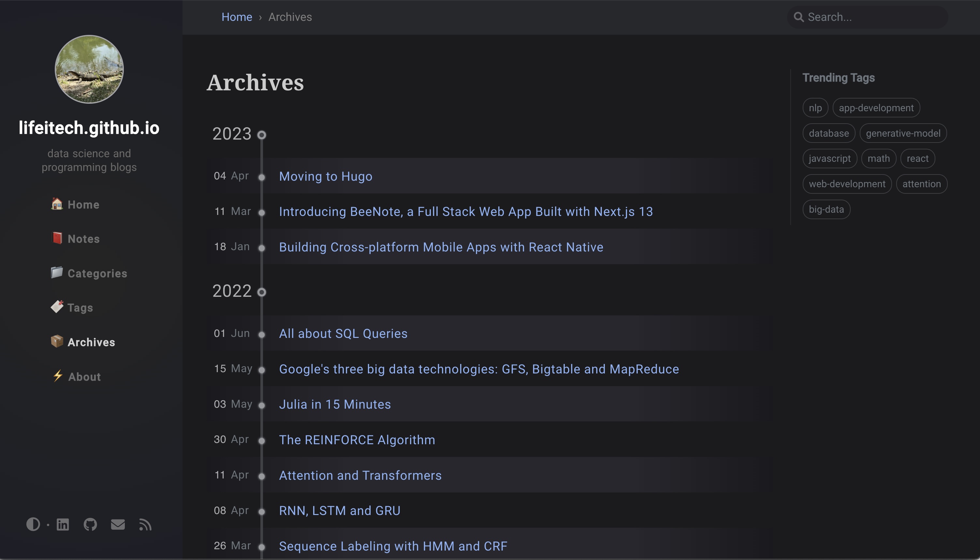980x560 pixels.
Task: Expand the 2023 archive section
Action: [x=231, y=133]
